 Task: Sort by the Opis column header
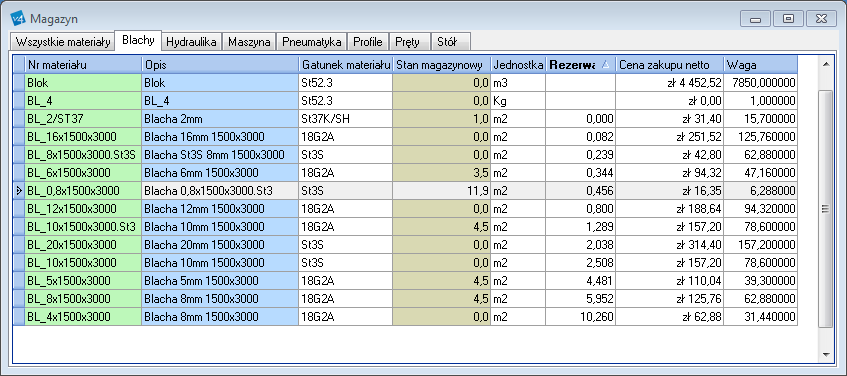coord(220,65)
